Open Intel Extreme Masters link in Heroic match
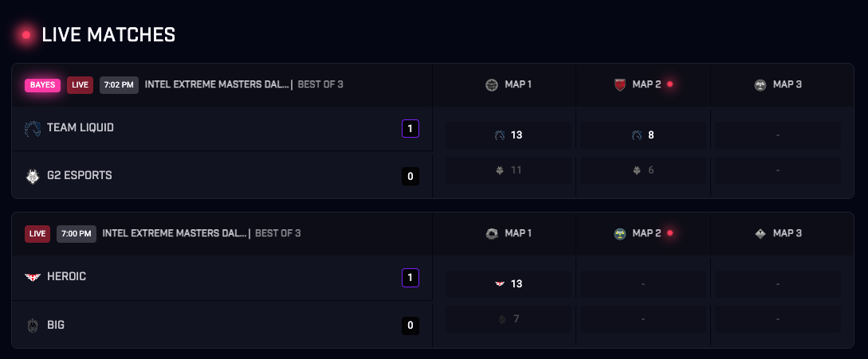Screen dimensions: 868x359 click(174, 233)
